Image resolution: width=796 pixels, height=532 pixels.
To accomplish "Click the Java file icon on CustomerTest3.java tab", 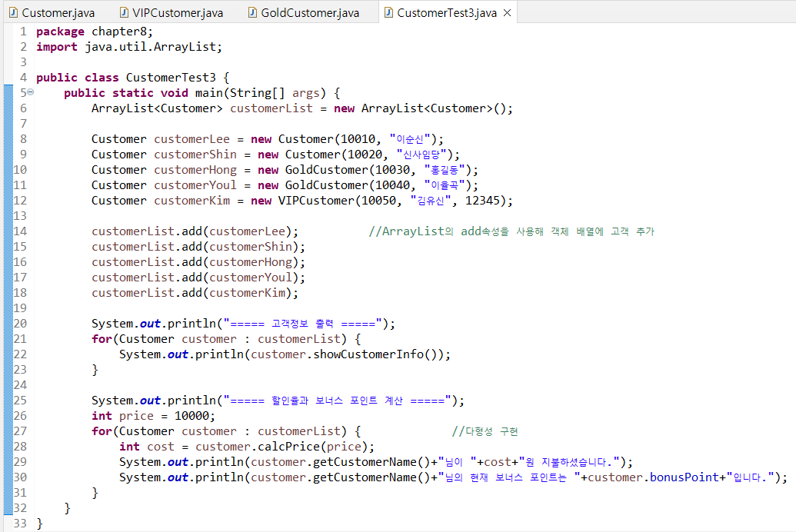I will (388, 13).
